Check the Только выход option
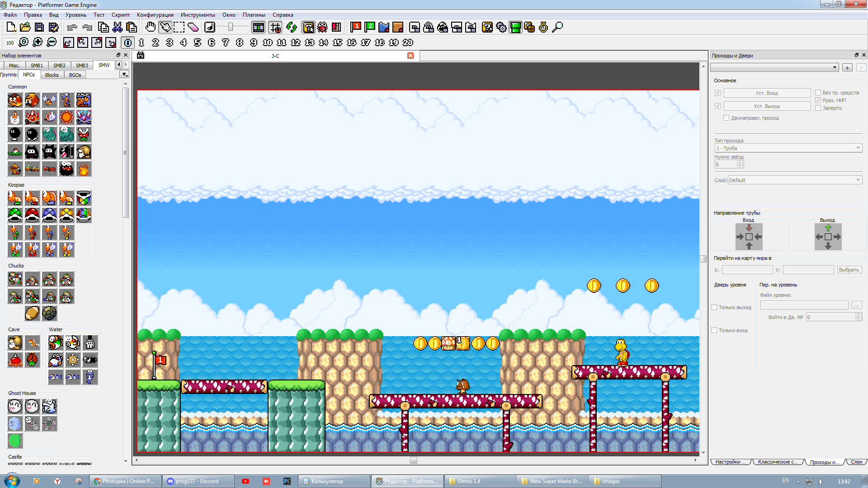 (714, 307)
